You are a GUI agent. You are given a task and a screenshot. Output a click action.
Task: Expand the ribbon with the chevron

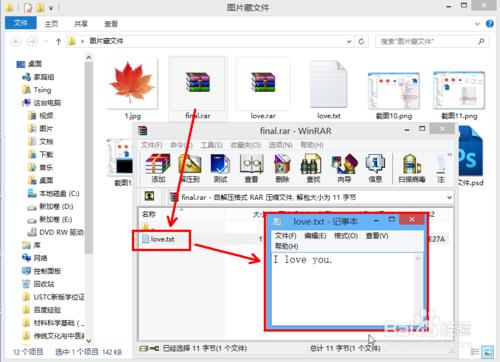[x=477, y=24]
